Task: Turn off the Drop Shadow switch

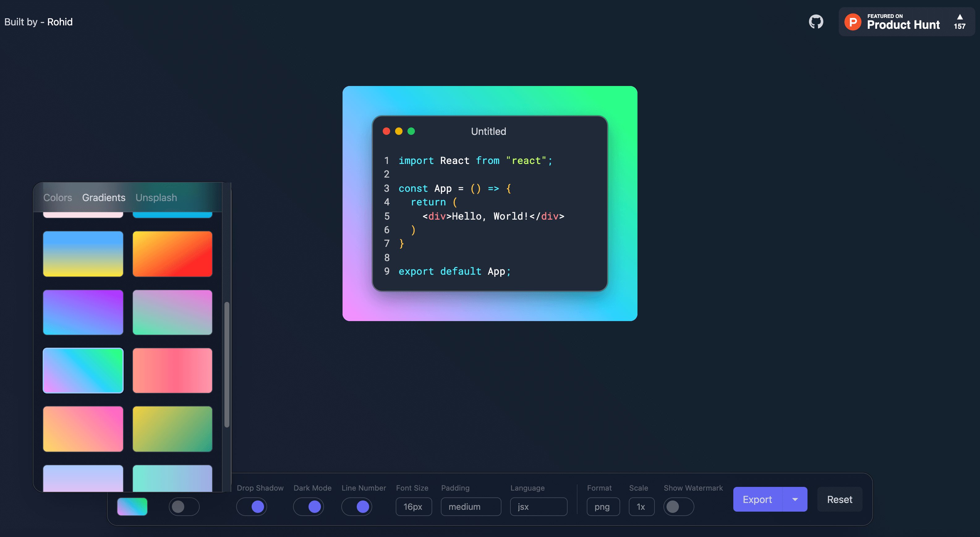Action: pyautogui.click(x=251, y=507)
